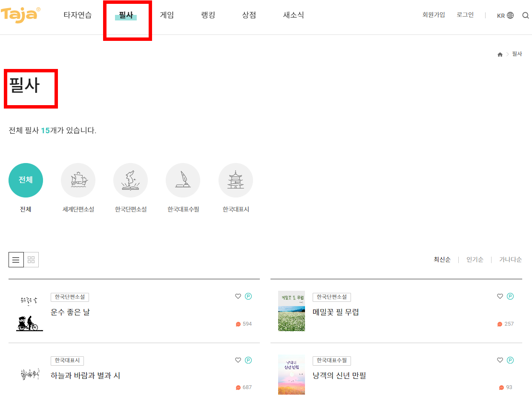Navigate to the 상점 menu

(x=249, y=15)
